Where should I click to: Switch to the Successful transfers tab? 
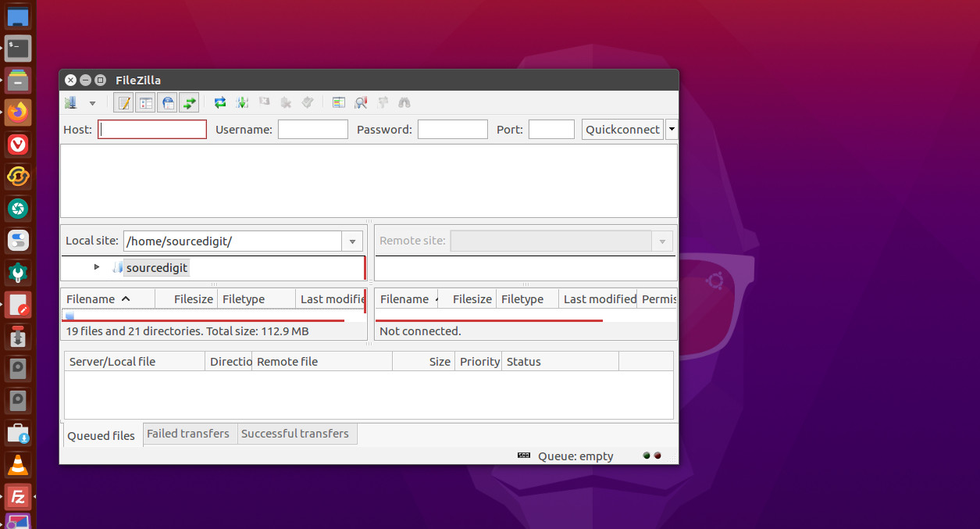(x=296, y=433)
